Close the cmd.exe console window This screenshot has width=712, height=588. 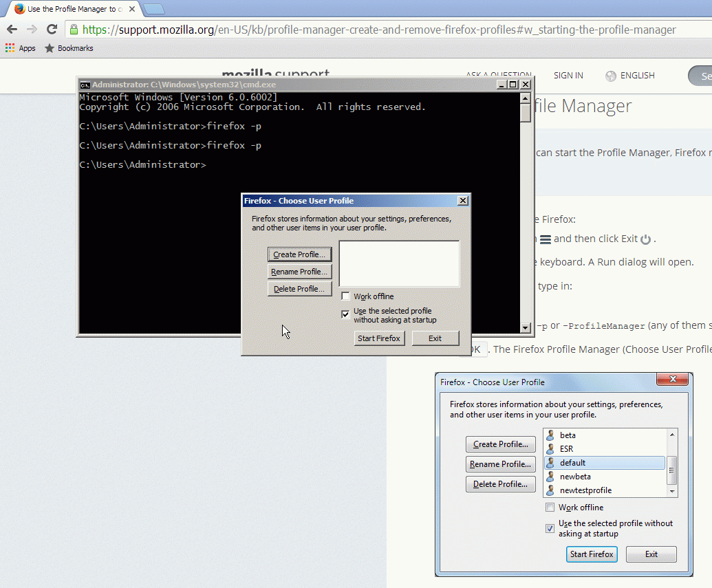click(x=526, y=85)
